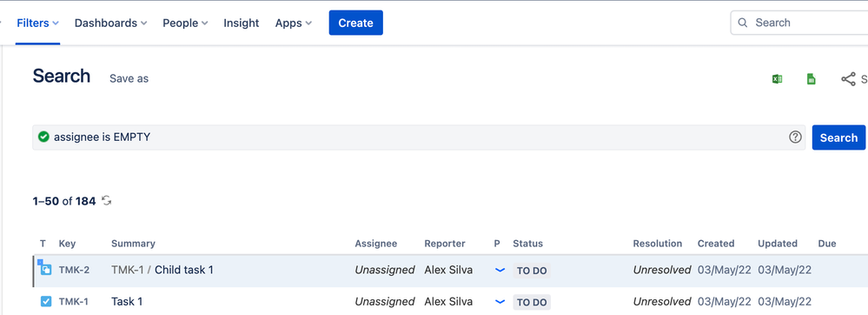Expand the People menu
Viewport: 868px width, 315px height.
click(x=185, y=23)
